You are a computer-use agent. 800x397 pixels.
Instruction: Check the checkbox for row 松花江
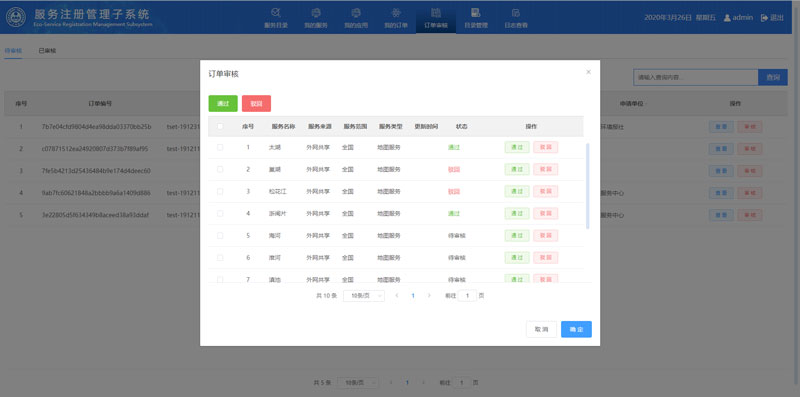[220, 191]
